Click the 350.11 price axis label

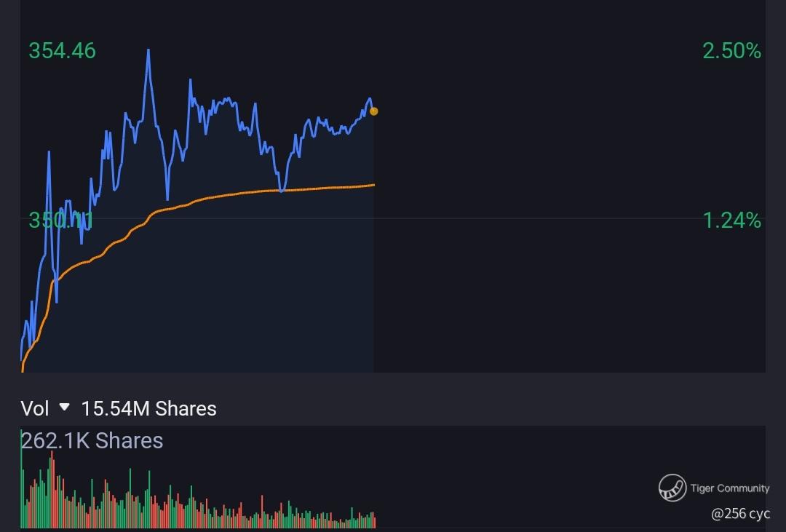click(x=60, y=221)
